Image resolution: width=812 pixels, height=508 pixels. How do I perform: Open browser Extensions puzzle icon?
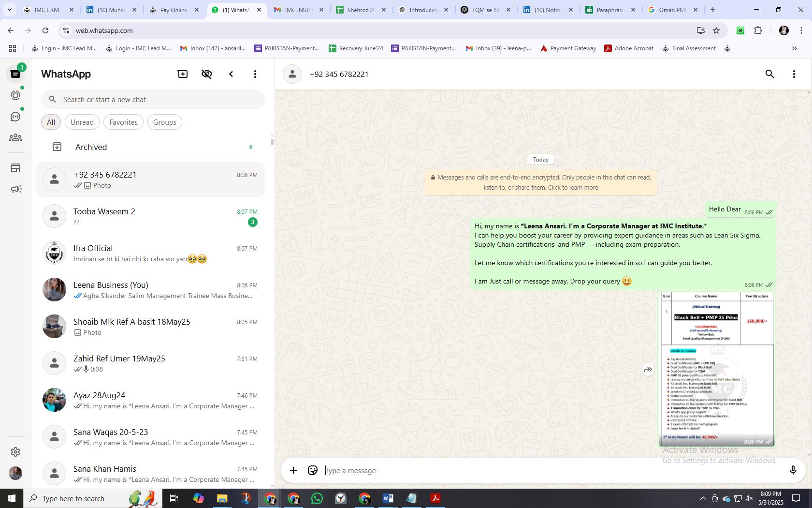[758, 30]
